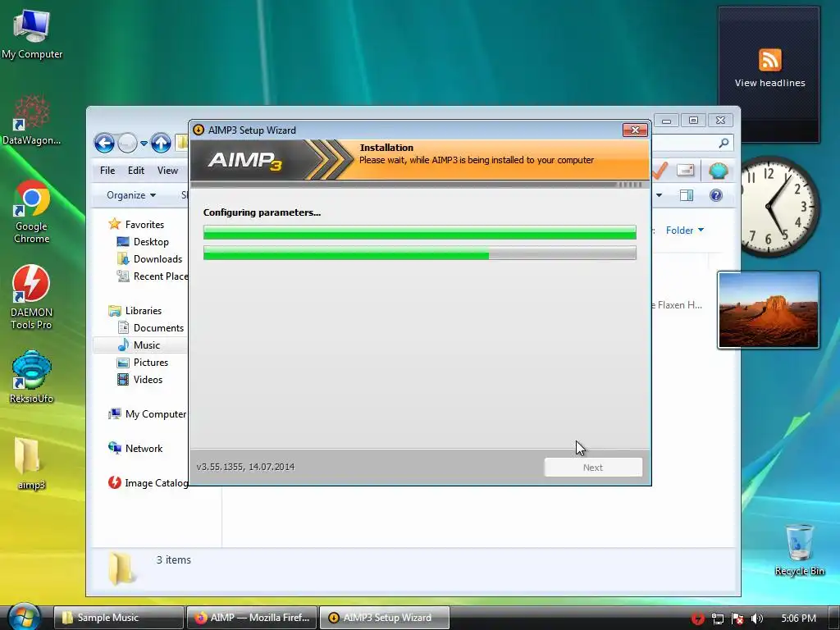Screen dimensions: 840x630
Task: Click the details pane folder icon
Action: [x=121, y=569]
